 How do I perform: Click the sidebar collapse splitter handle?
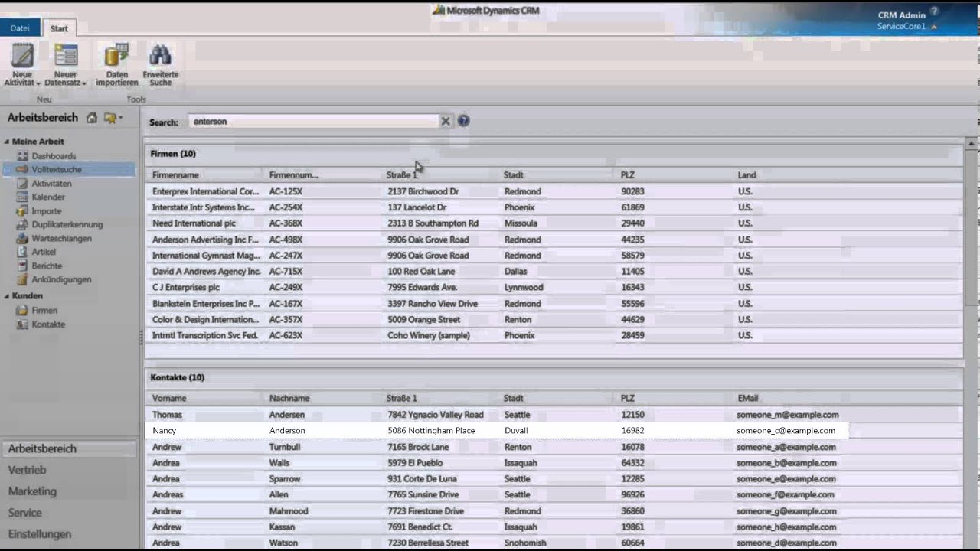(x=141, y=337)
